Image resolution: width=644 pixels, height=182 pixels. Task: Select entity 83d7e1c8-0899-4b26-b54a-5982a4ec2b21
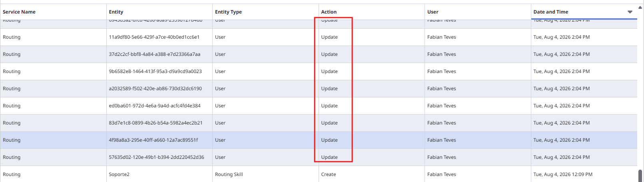pos(156,123)
